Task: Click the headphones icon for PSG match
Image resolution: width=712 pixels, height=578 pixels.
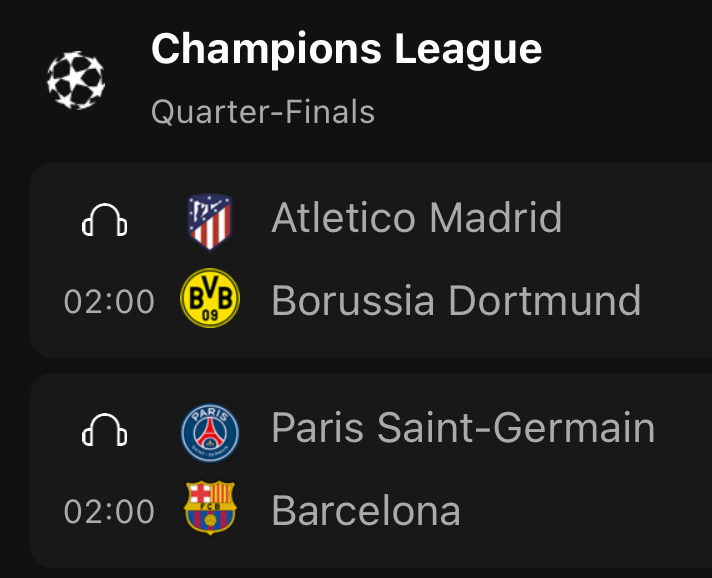Action: [x=104, y=430]
